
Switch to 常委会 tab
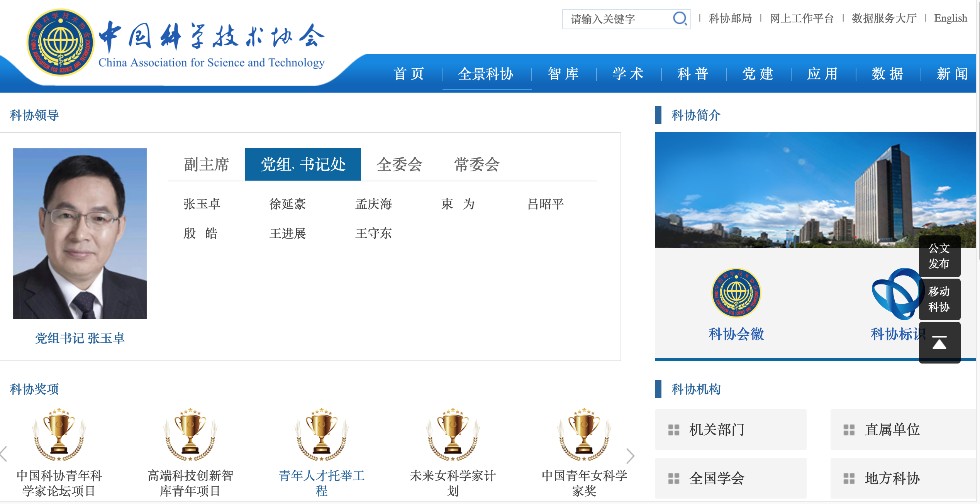[x=477, y=164]
